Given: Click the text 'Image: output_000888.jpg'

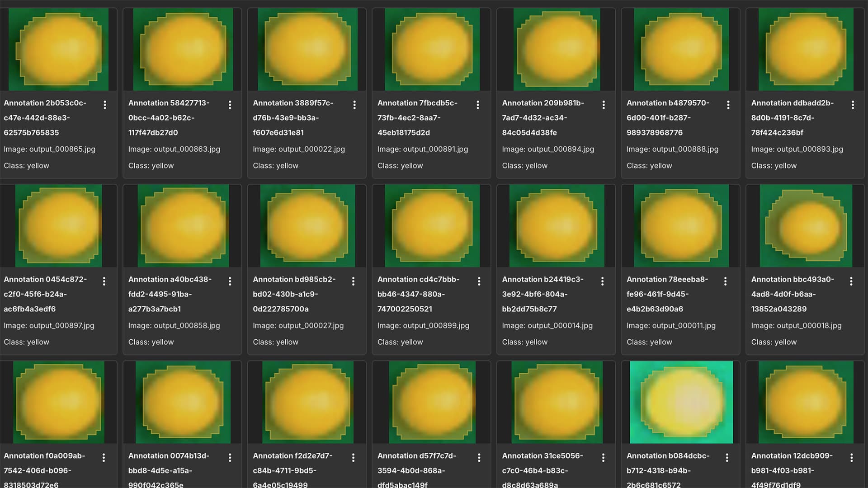Looking at the screenshot, I should 672,149.
